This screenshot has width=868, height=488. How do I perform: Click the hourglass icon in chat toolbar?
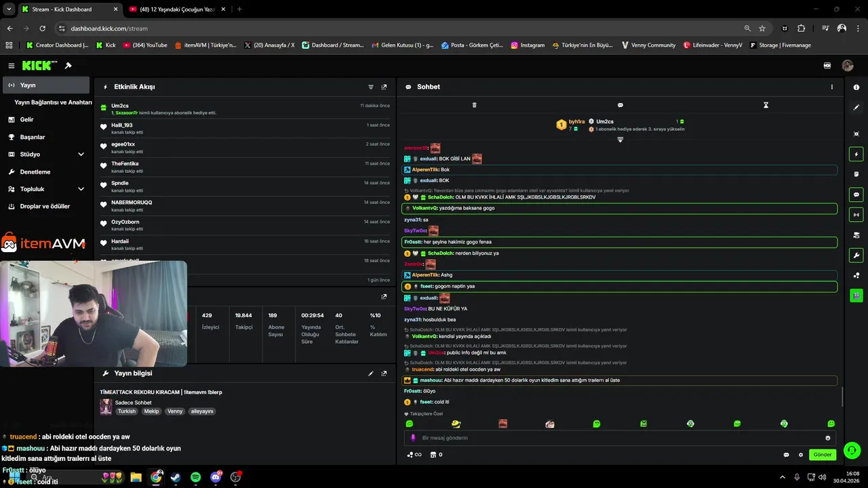point(766,105)
